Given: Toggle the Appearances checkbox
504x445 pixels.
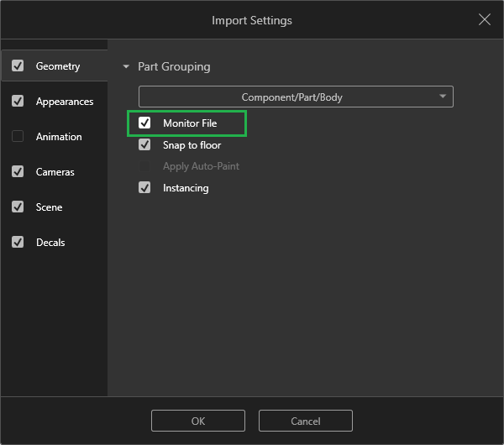Looking at the screenshot, I should 18,101.
